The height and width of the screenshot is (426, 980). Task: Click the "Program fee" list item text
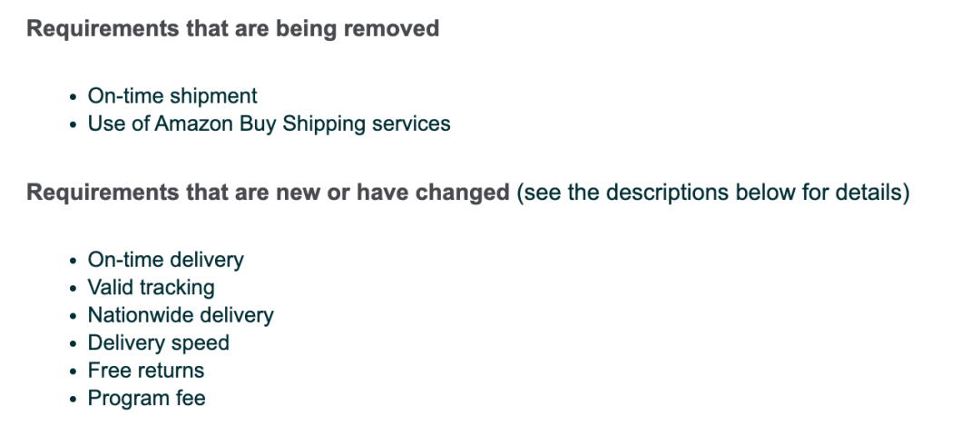146,399
